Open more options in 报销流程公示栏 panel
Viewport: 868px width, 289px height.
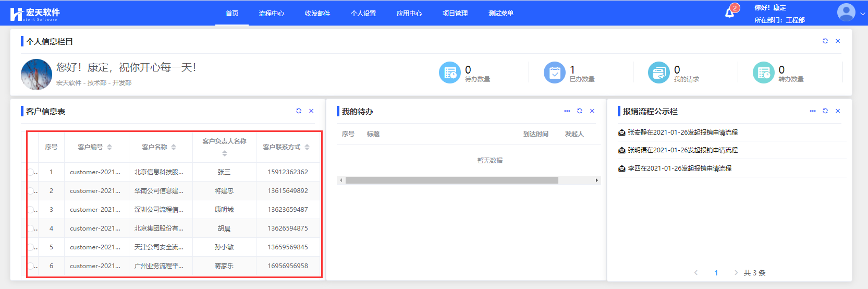(x=812, y=111)
